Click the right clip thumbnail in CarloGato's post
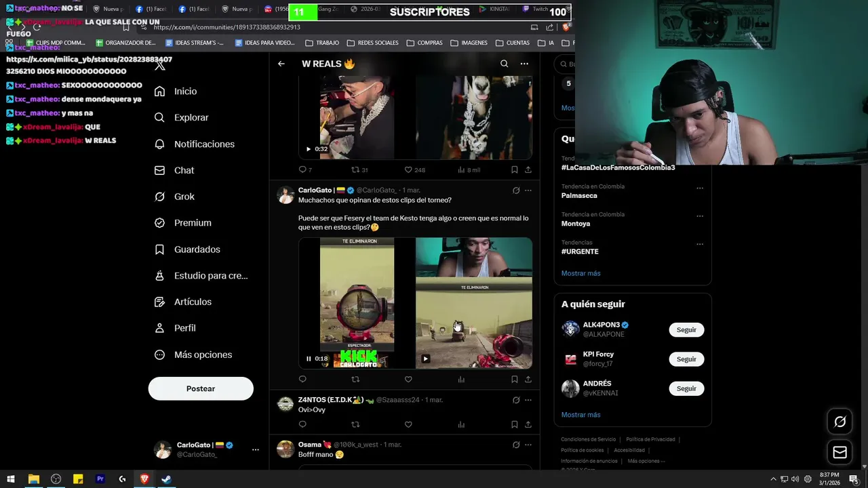The image size is (868, 488). (474, 303)
